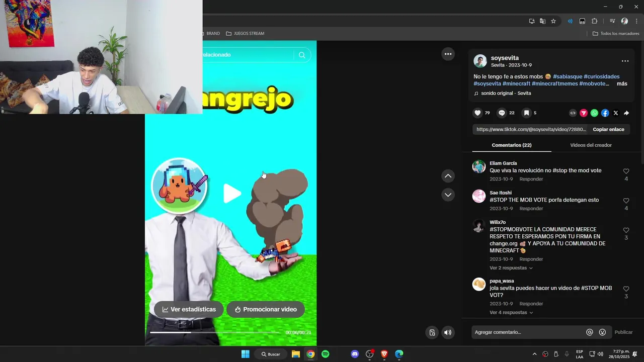Reply to Sae Itoshi's comment
Image resolution: width=644 pixels, height=362 pixels.
click(531, 209)
